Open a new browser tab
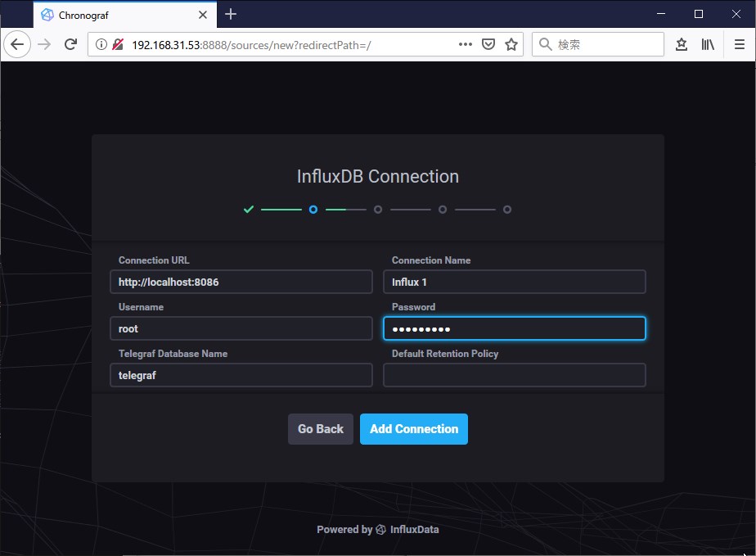Screen dimensions: 756x556 (x=231, y=15)
